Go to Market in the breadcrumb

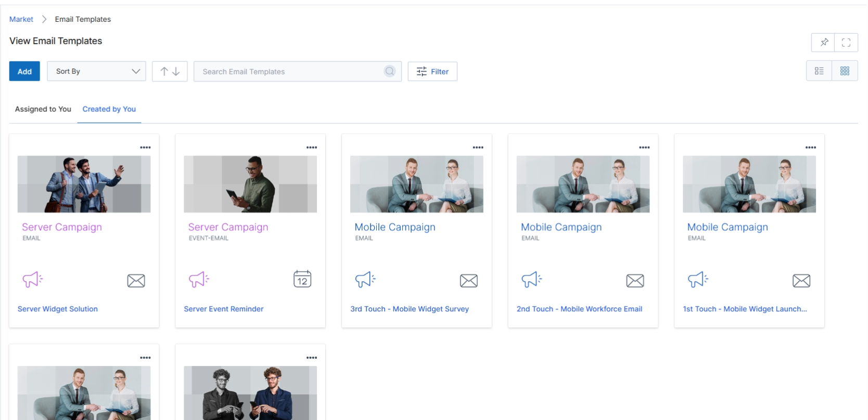pyautogui.click(x=21, y=19)
